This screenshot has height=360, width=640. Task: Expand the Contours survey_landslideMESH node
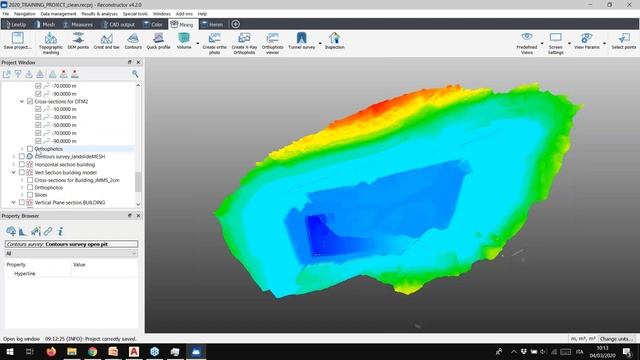(13, 156)
